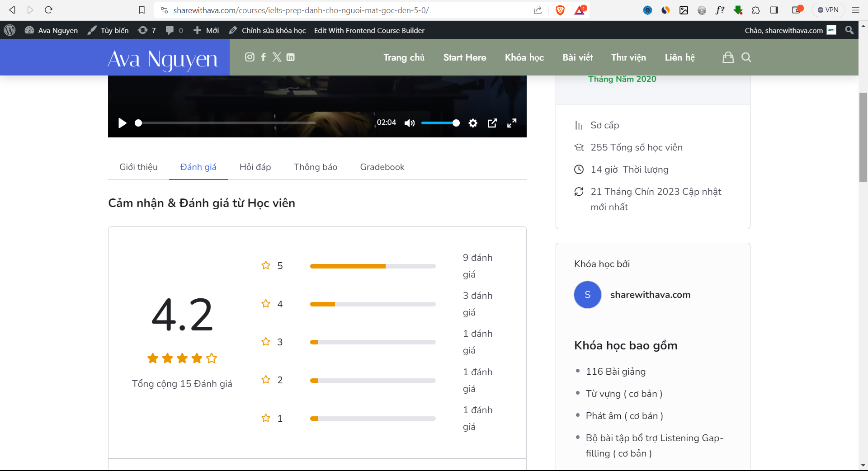The height and width of the screenshot is (471, 868).
Task: Click the page vertical scrollbar
Action: coord(863,137)
